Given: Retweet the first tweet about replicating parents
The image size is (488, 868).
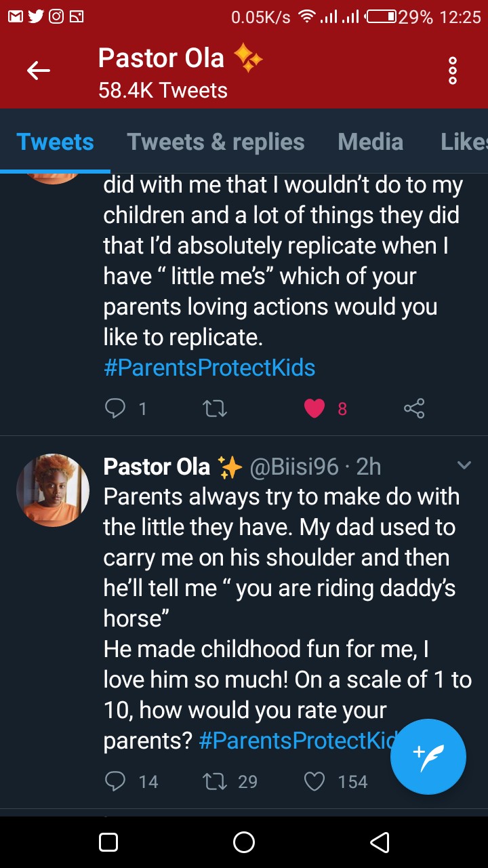Looking at the screenshot, I should (x=215, y=408).
